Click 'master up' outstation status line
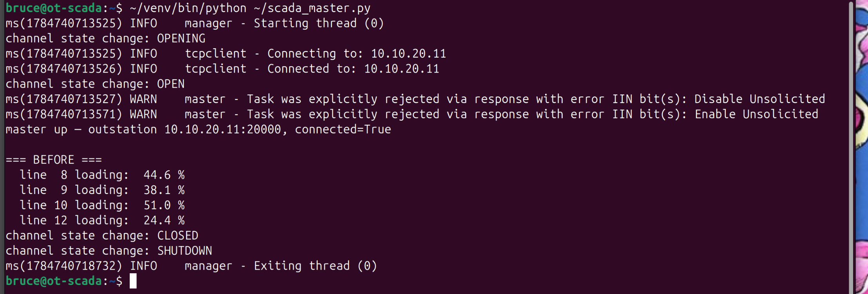The width and height of the screenshot is (868, 294). (x=198, y=129)
